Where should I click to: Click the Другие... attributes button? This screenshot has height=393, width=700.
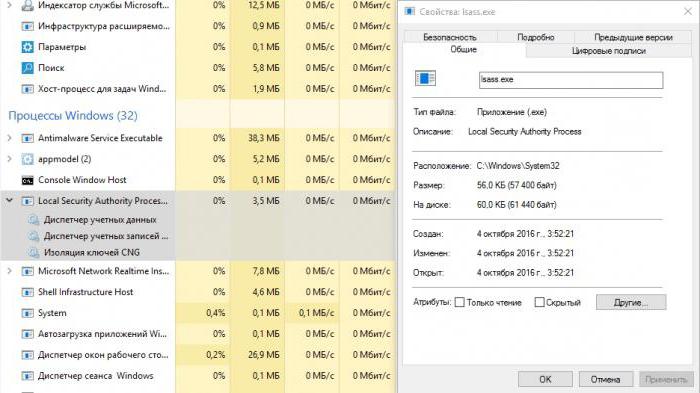click(x=631, y=302)
